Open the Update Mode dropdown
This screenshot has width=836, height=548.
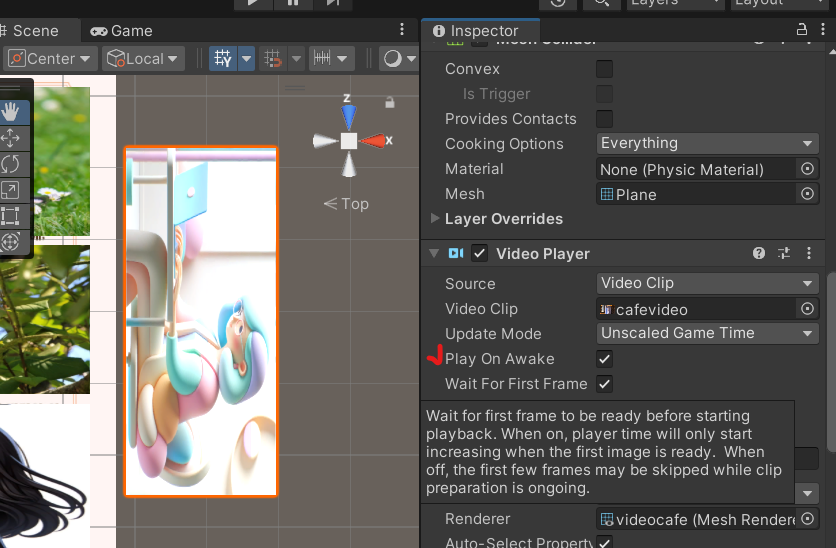tap(708, 333)
